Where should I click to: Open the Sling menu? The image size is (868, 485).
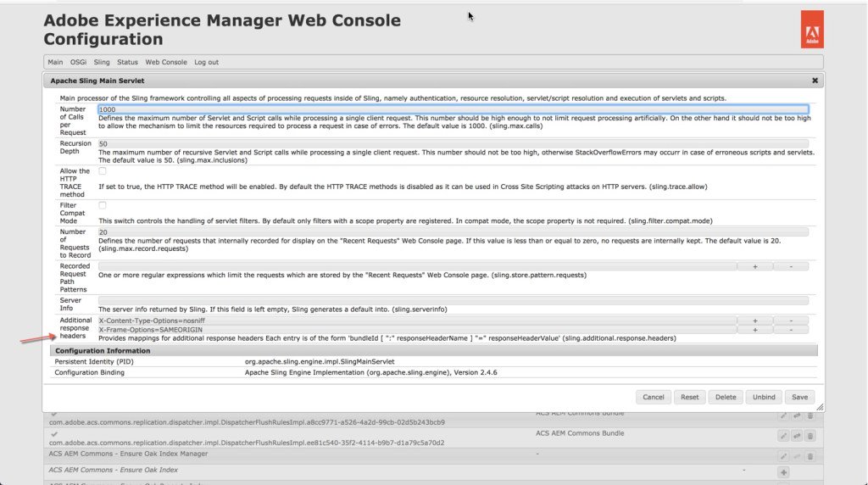click(102, 62)
